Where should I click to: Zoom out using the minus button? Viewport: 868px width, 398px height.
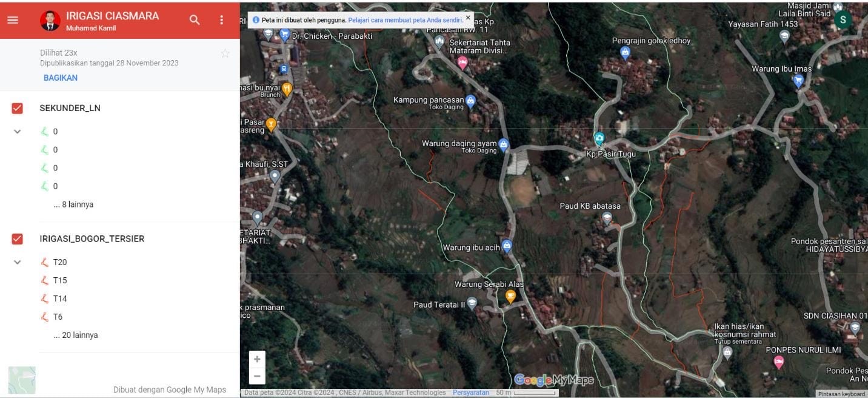(257, 376)
